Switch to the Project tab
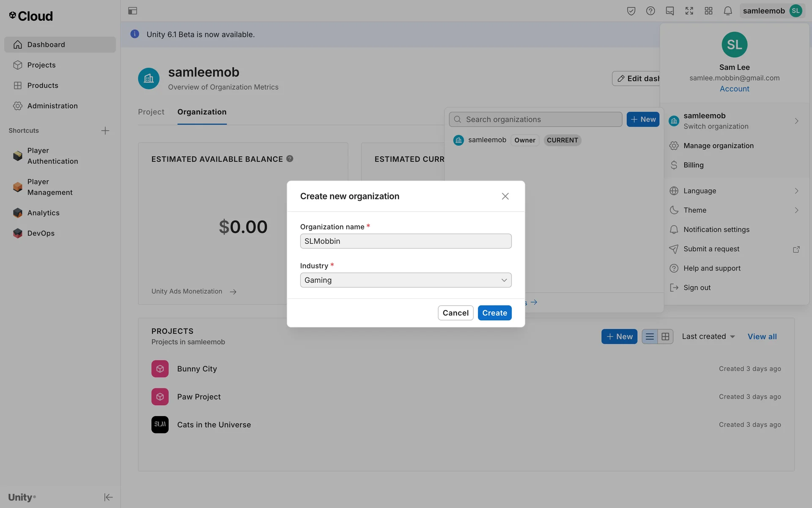Screen dimensions: 812x508 [x=151, y=112]
